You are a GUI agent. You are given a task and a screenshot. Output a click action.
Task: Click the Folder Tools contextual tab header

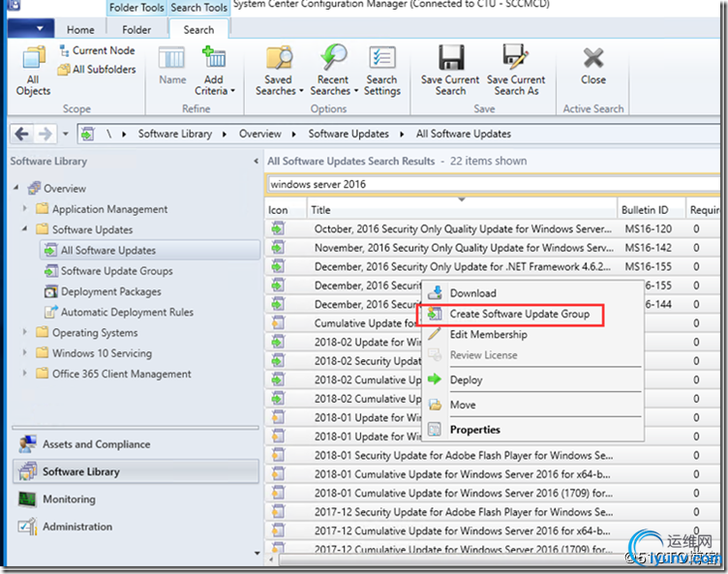coord(136,8)
